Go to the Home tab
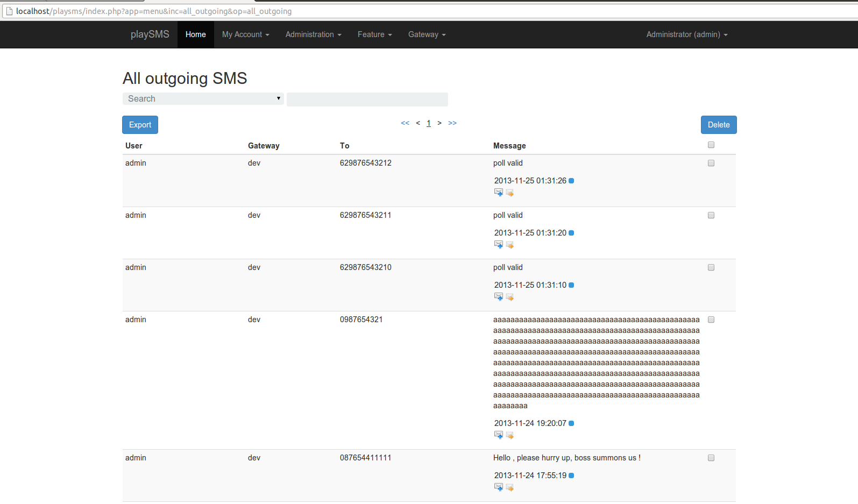 [x=196, y=34]
